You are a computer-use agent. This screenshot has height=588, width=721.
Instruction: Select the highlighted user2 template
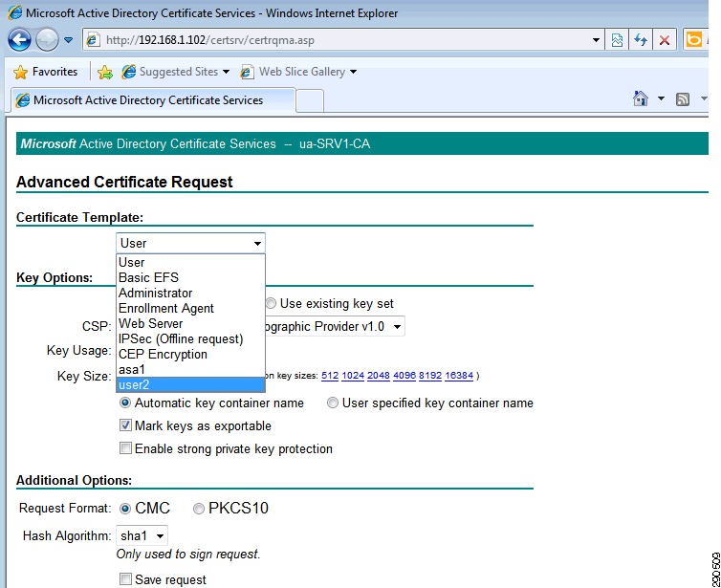190,384
